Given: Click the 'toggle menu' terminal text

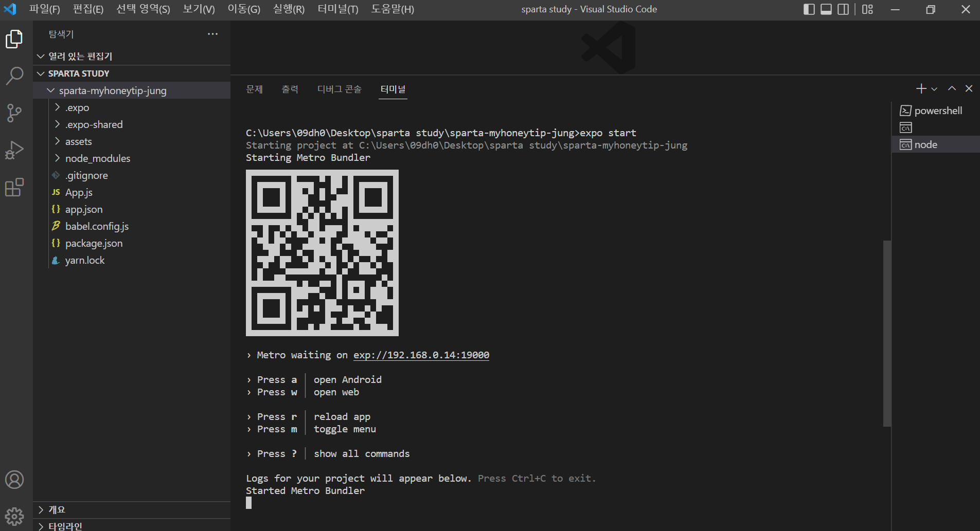Looking at the screenshot, I should click(x=345, y=429).
